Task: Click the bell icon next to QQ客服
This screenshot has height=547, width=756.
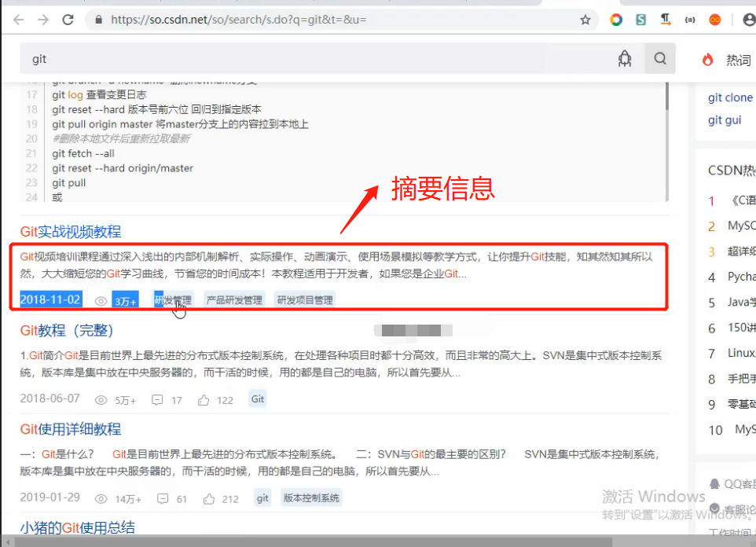Action: coord(714,484)
